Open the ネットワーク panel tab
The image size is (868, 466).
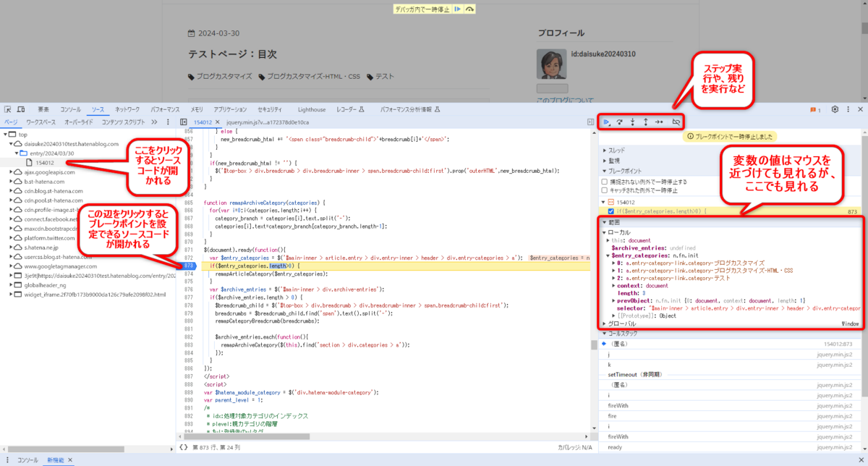pyautogui.click(x=127, y=110)
